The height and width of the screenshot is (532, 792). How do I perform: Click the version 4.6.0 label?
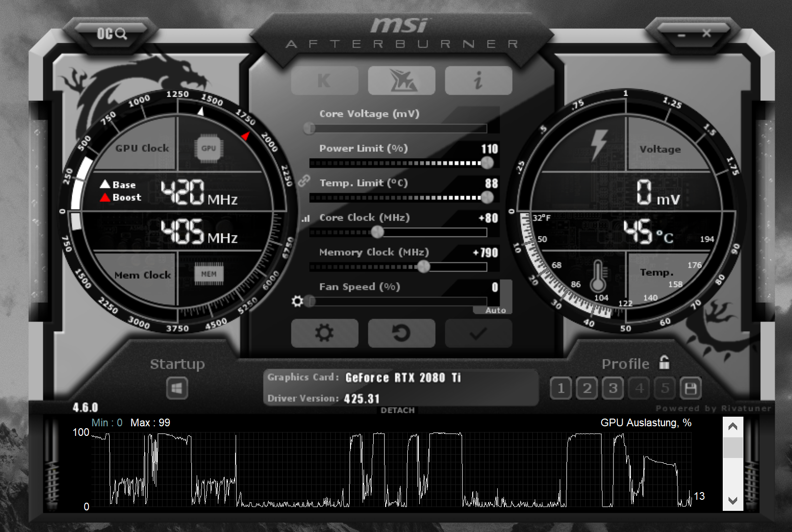coord(86,408)
